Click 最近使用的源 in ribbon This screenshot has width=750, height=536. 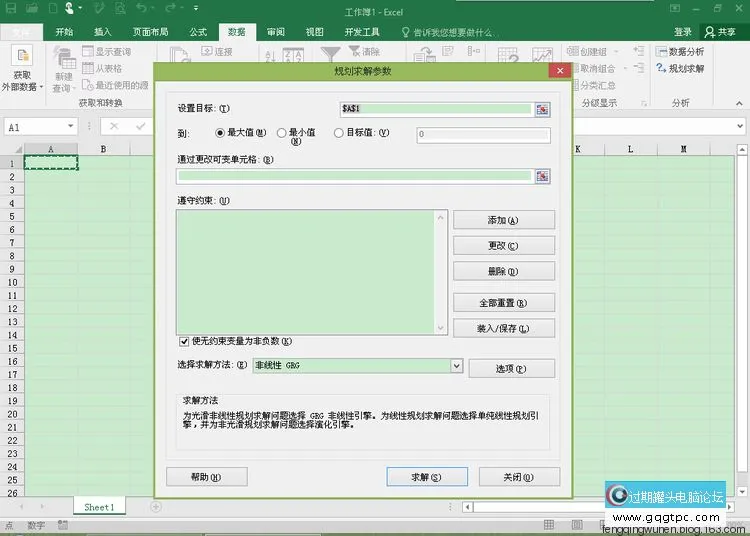click(115, 85)
